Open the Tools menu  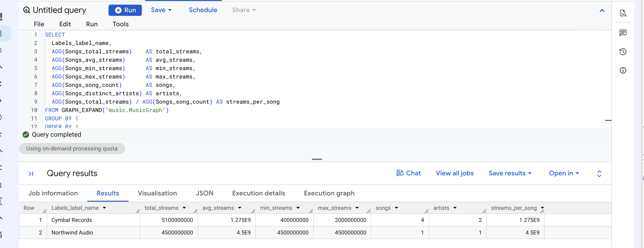click(x=120, y=24)
